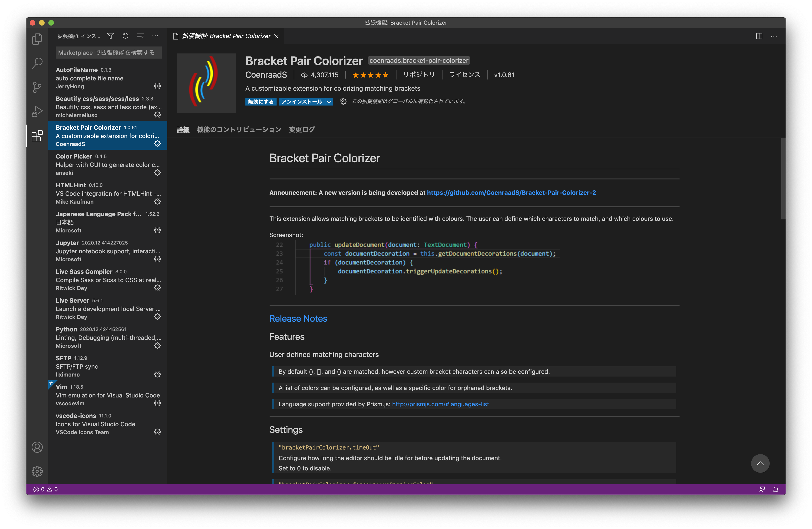Select Python in the extensions list
The height and width of the screenshot is (529, 812).
pyautogui.click(x=108, y=337)
